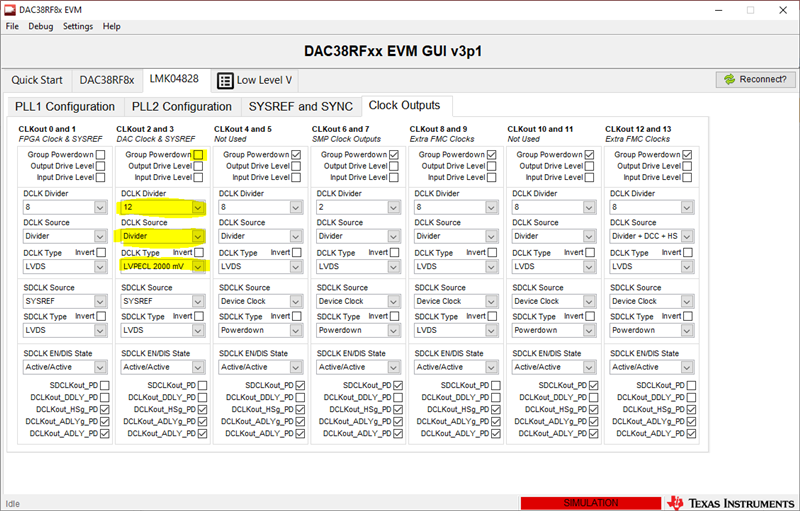Open the File menu

[x=12, y=26]
